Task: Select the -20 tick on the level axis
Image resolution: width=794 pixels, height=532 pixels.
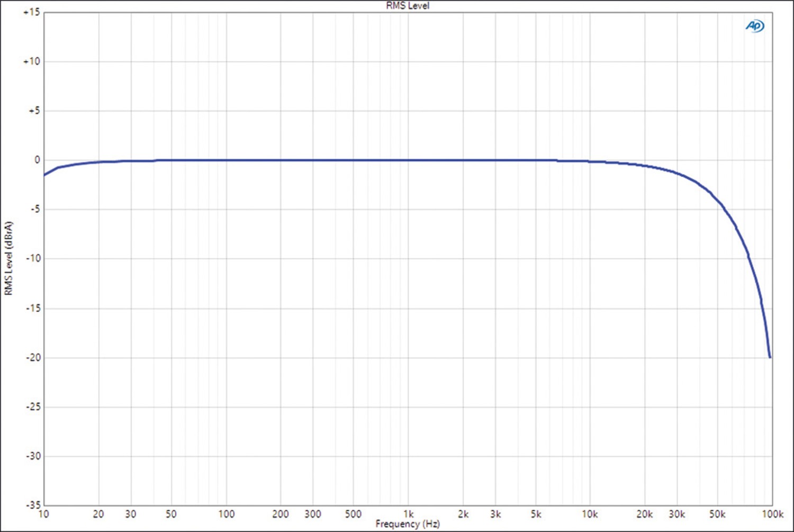Action: click(33, 357)
